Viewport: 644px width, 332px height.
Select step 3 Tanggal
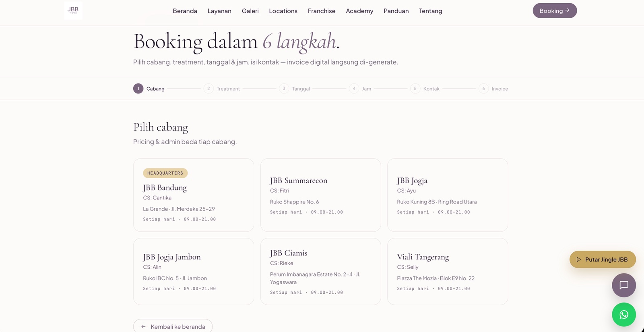click(x=295, y=89)
